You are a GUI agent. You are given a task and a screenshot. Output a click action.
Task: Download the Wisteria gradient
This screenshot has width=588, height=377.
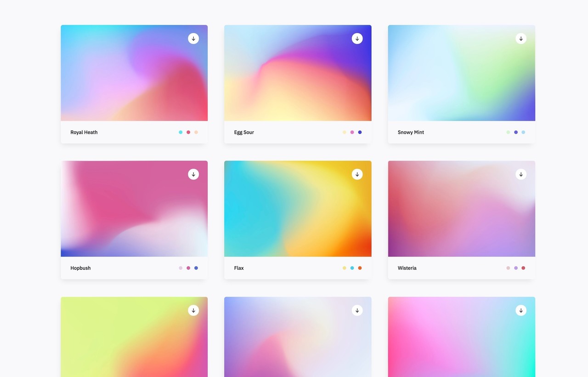pyautogui.click(x=521, y=174)
